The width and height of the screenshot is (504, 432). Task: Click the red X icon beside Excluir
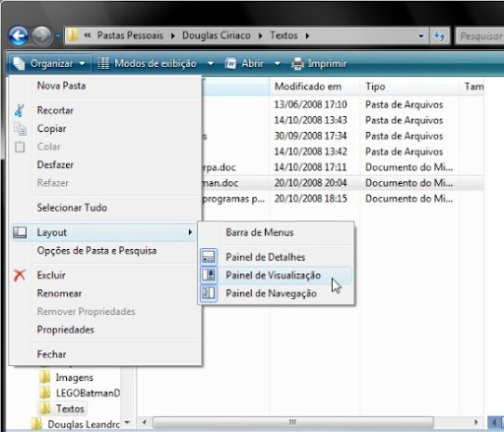[20, 276]
